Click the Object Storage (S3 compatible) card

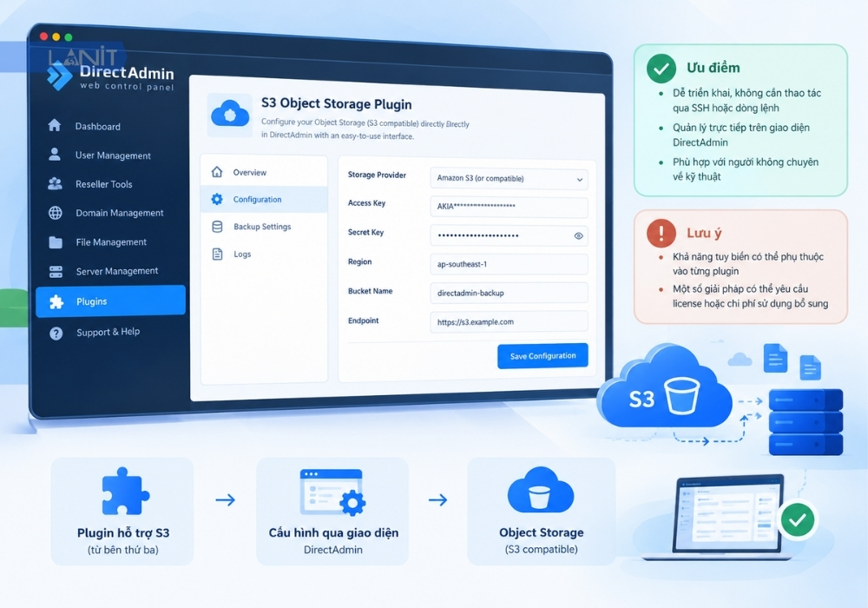[x=541, y=511]
